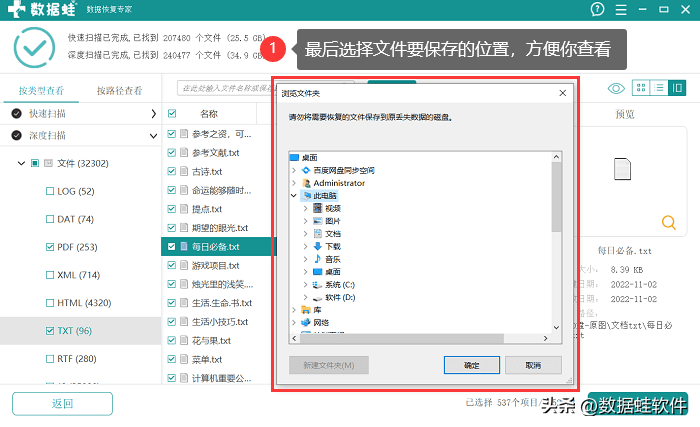
Task: Click scroll-right arrow in folder tree
Action: pyautogui.click(x=545, y=339)
